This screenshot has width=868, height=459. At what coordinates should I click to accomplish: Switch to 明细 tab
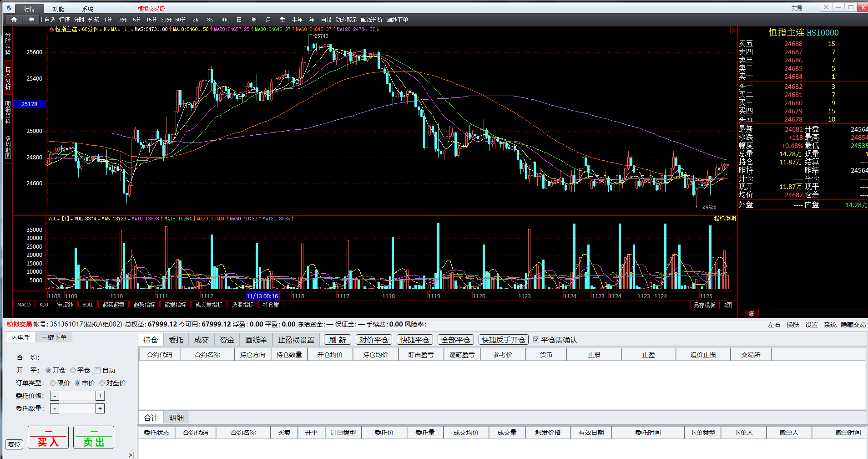[x=177, y=418]
